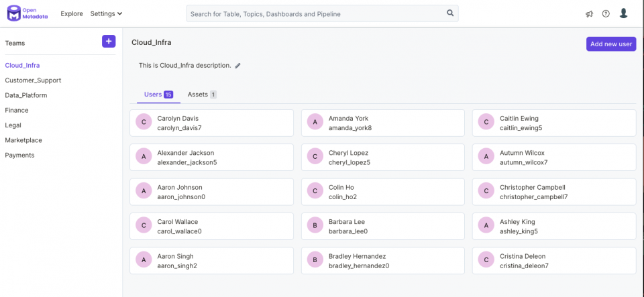Click the search magnifier icon

[450, 13]
